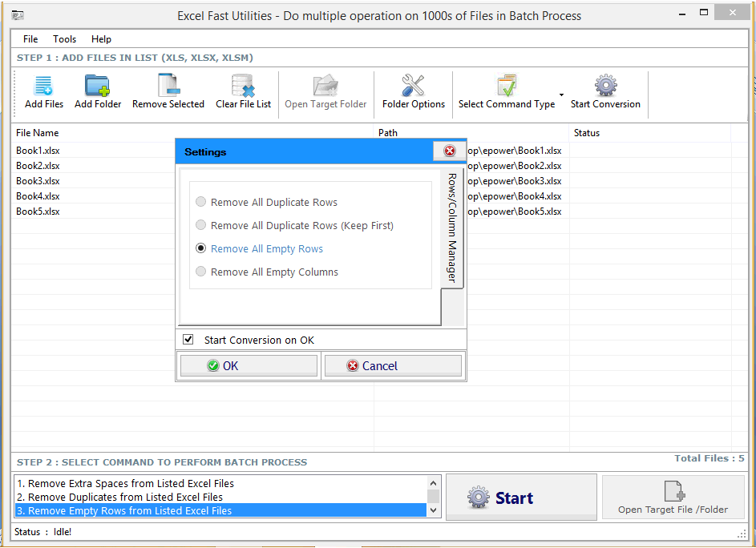Image resolution: width=756 pixels, height=548 pixels.
Task: Confirm settings by clicking OK
Action: (x=248, y=365)
